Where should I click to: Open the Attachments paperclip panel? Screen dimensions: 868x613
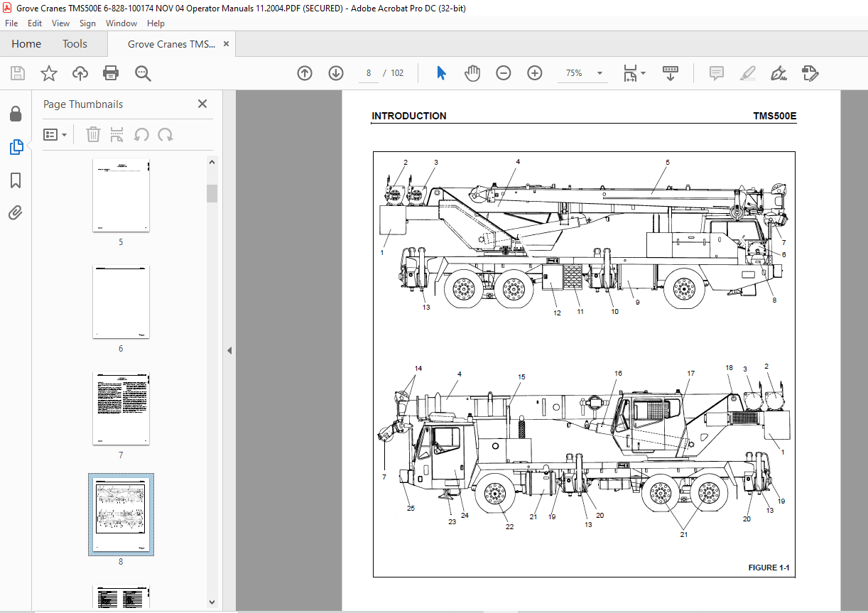point(16,212)
